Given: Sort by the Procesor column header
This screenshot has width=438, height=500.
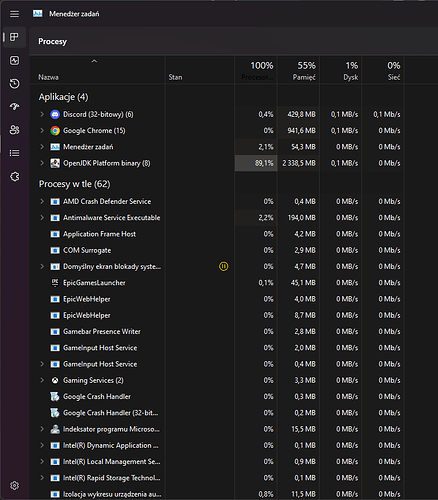Looking at the screenshot, I should click(x=256, y=70).
